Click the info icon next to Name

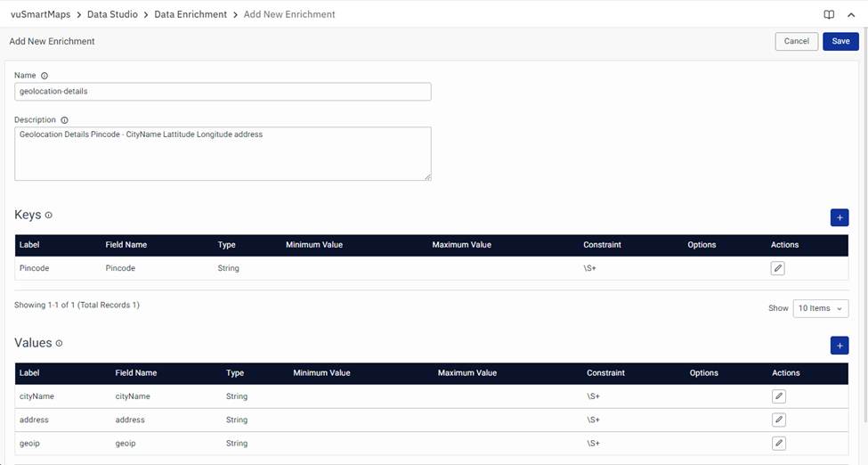point(45,76)
